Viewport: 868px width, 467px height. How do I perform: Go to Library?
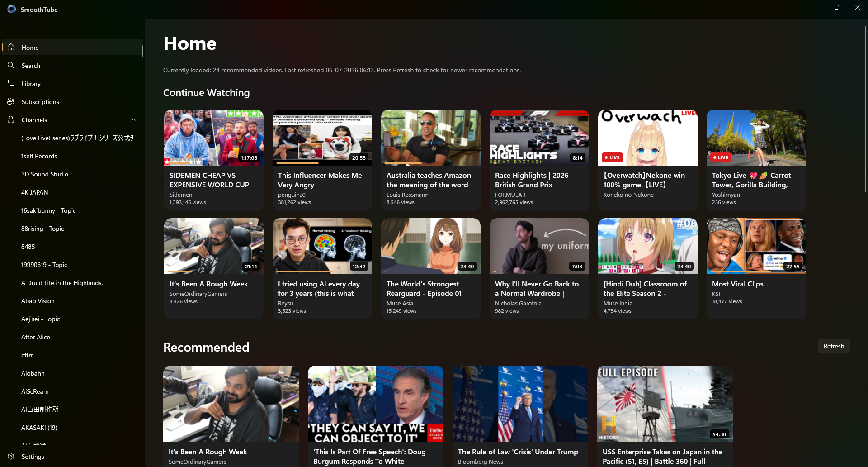[x=72, y=83]
